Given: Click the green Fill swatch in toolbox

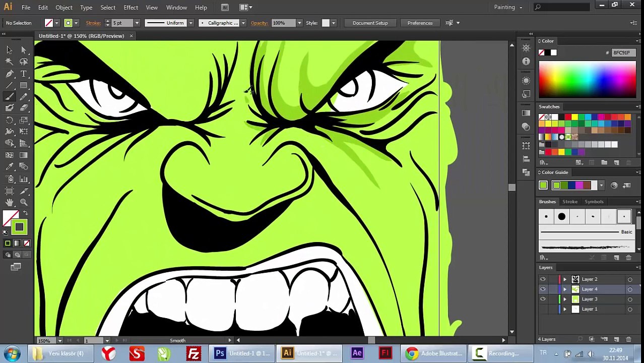Looking at the screenshot, I should tap(19, 227).
